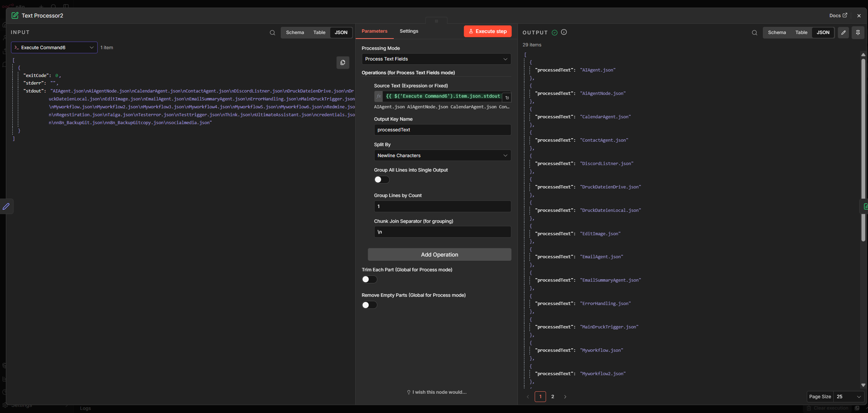
Task: Open the Split By dropdown
Action: click(x=442, y=155)
